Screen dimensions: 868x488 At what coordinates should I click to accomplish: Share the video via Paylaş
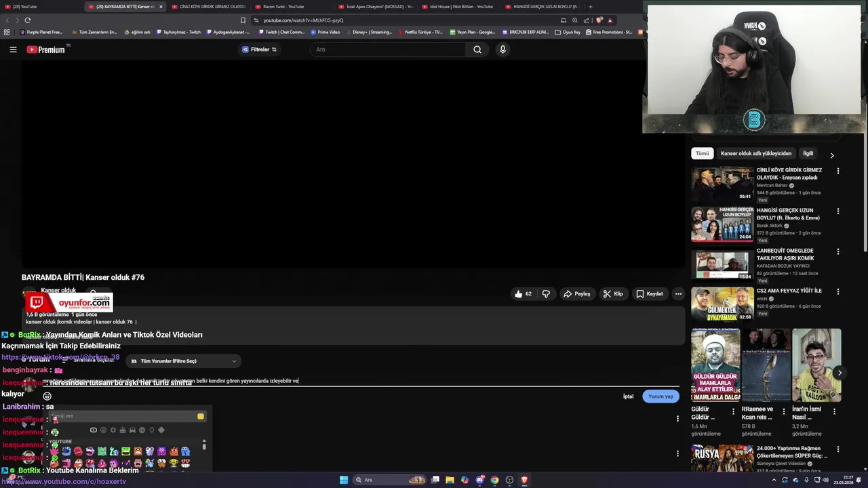576,294
